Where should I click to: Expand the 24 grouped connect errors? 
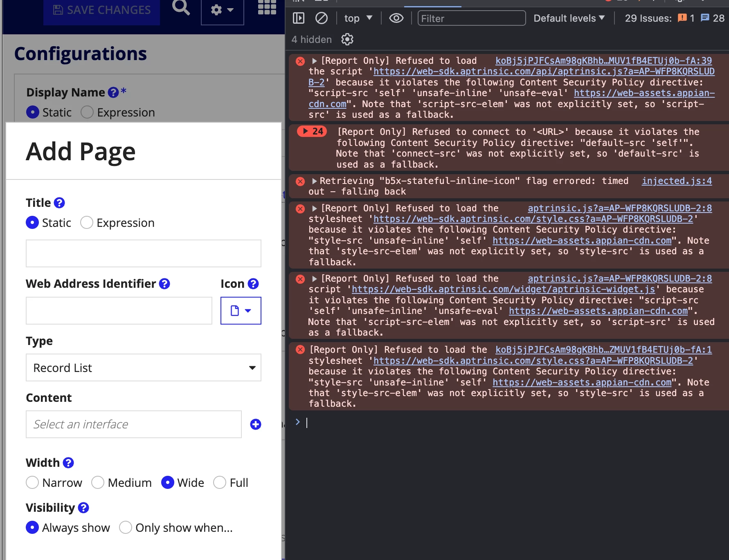pyautogui.click(x=312, y=131)
